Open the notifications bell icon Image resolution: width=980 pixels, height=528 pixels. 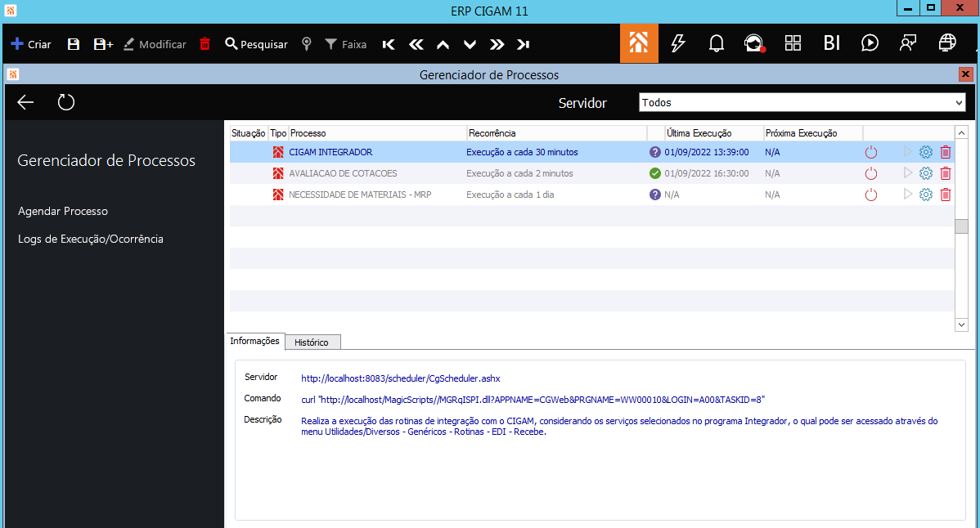point(717,43)
